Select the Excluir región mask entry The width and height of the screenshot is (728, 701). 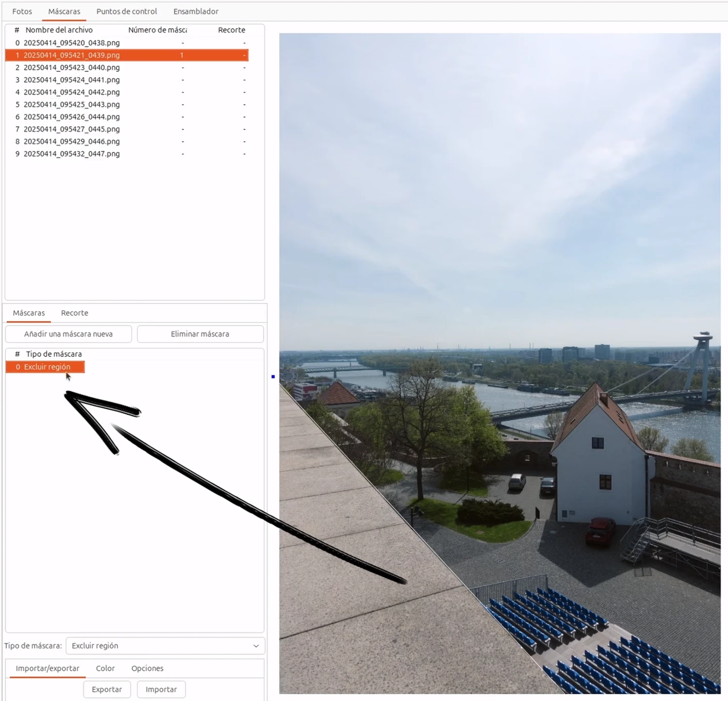pyautogui.click(x=47, y=367)
